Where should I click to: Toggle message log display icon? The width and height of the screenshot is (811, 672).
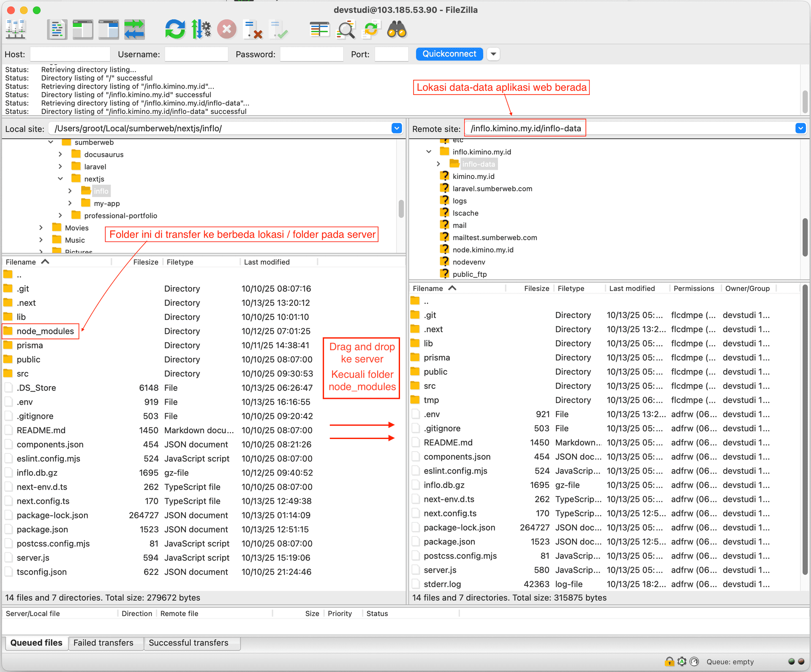tap(57, 30)
